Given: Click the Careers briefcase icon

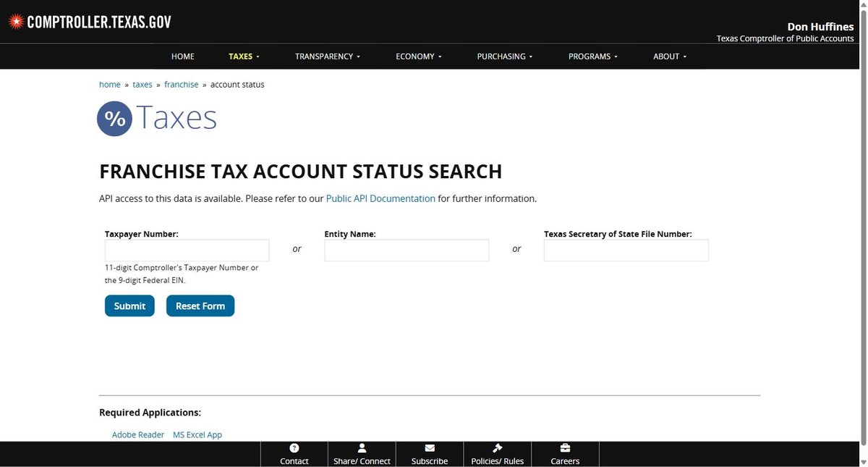Looking at the screenshot, I should pos(565,448).
